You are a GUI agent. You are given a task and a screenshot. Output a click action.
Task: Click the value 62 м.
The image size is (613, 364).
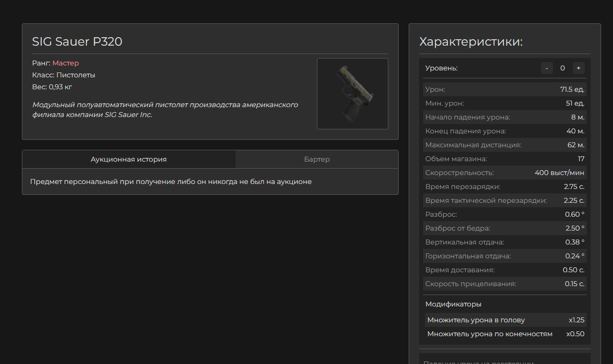[x=576, y=145]
